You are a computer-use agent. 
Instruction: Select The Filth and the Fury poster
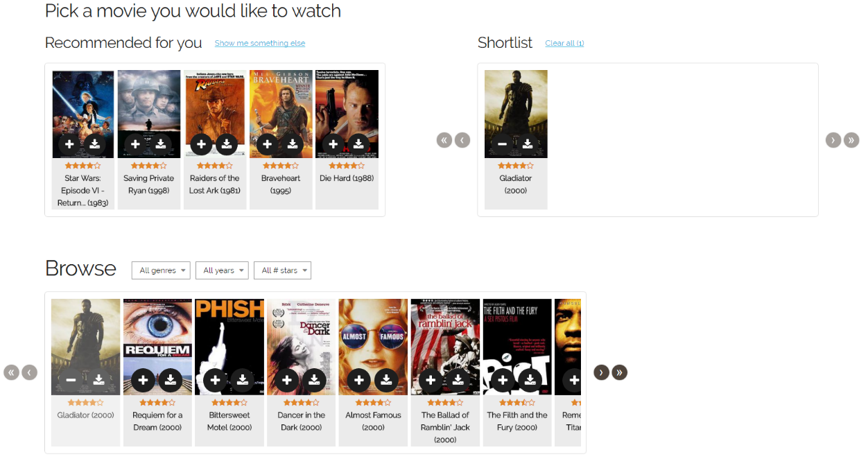click(x=517, y=347)
